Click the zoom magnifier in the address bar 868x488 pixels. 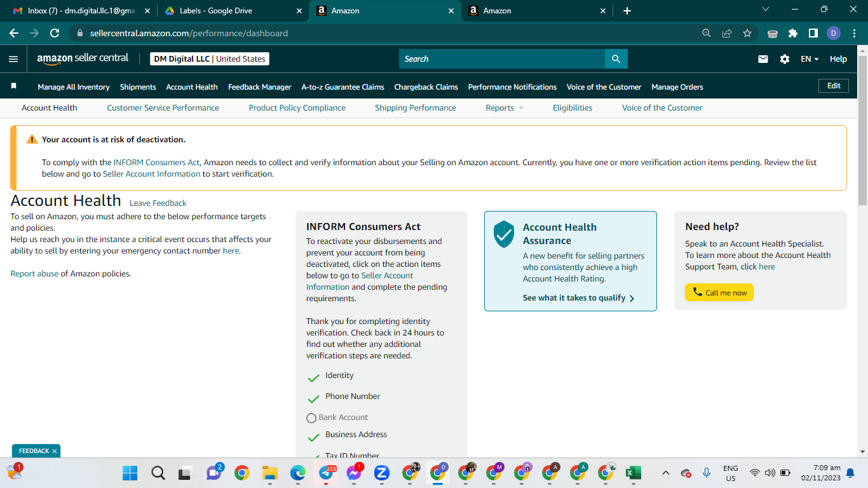707,33
